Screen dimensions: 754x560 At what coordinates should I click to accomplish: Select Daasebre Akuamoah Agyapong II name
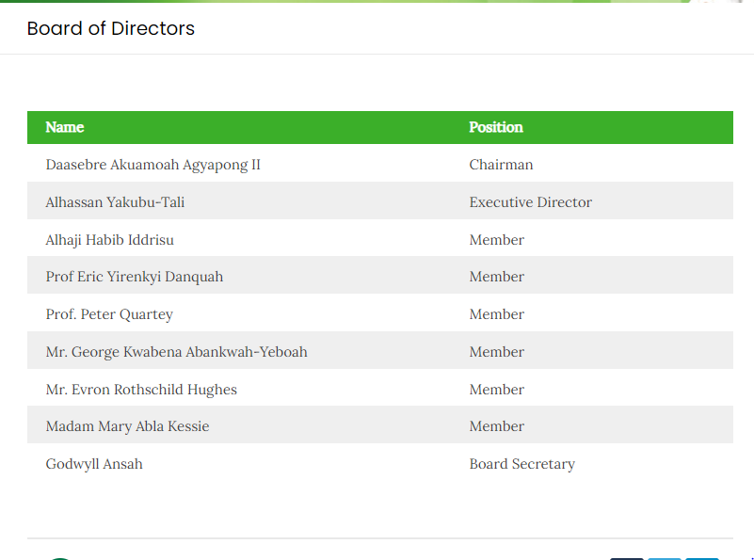click(x=152, y=165)
